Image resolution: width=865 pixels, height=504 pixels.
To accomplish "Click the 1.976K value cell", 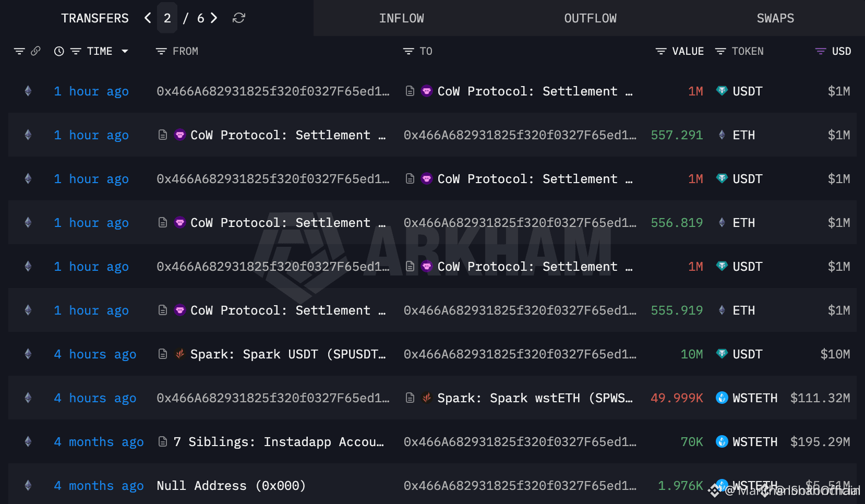I will (680, 486).
